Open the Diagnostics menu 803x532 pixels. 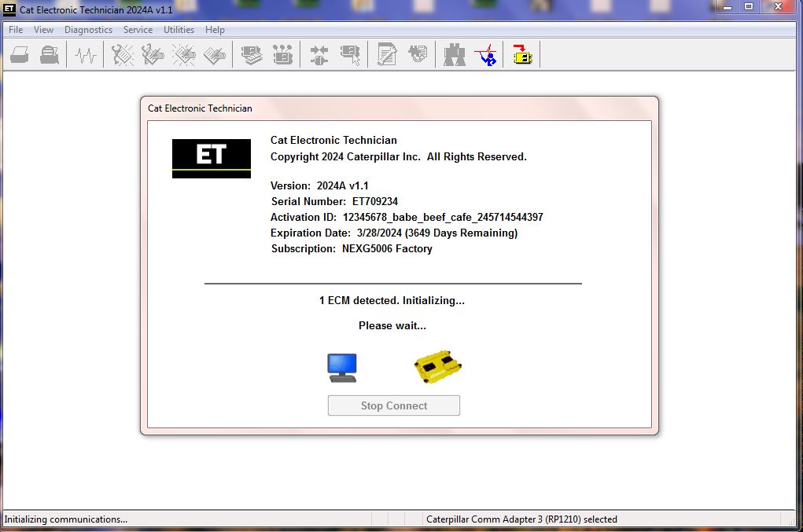(x=88, y=30)
